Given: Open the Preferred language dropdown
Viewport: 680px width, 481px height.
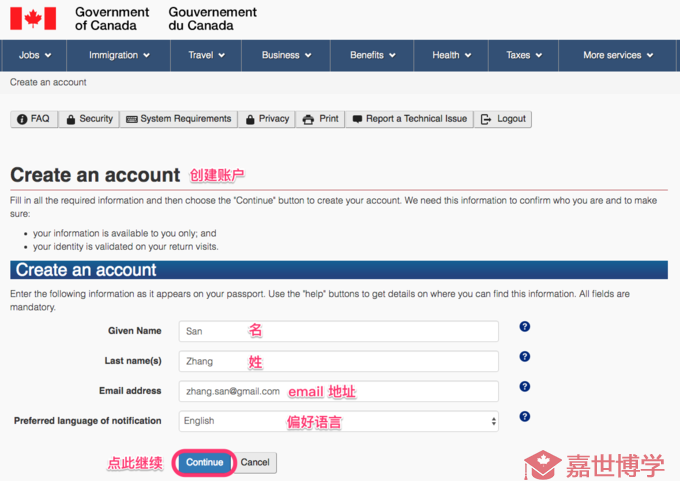Looking at the screenshot, I should pyautogui.click(x=338, y=421).
